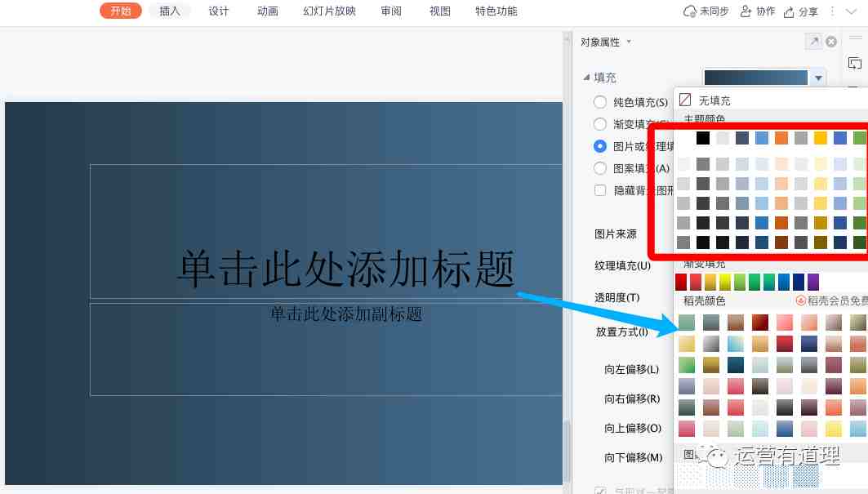Pick the first green 稻壳颜色 swatch in top row

point(687,323)
